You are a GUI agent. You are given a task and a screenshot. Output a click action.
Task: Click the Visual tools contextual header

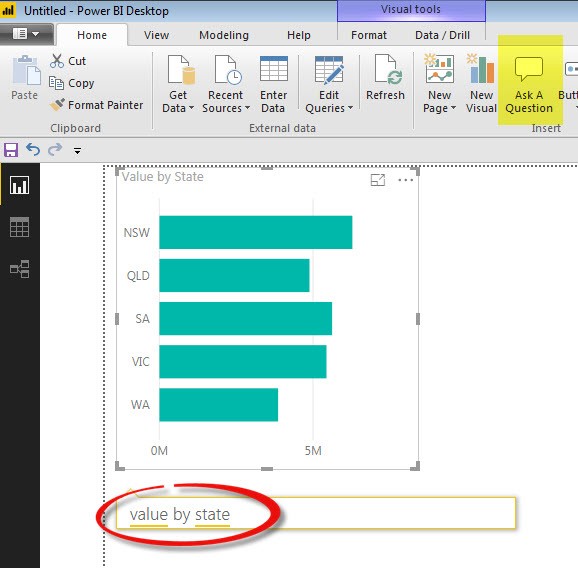[x=411, y=10]
